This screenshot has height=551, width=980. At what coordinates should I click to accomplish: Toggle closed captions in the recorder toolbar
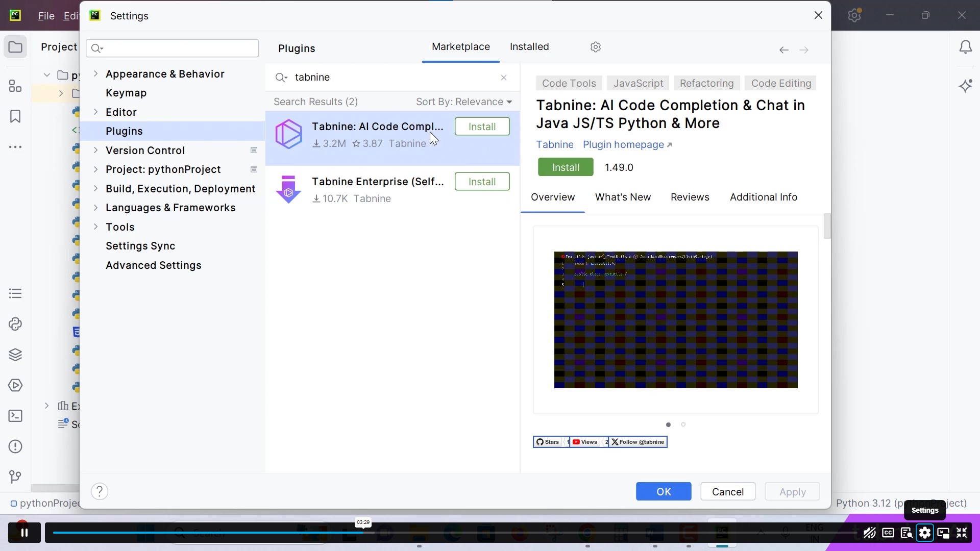[888, 533]
